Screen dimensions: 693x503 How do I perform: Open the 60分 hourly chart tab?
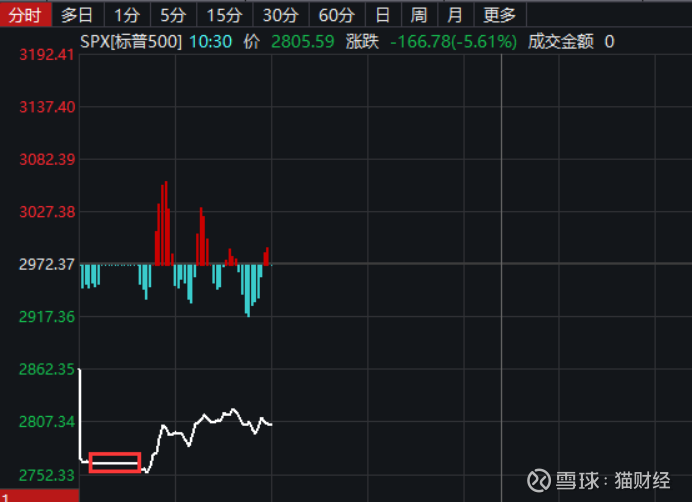[x=337, y=15]
